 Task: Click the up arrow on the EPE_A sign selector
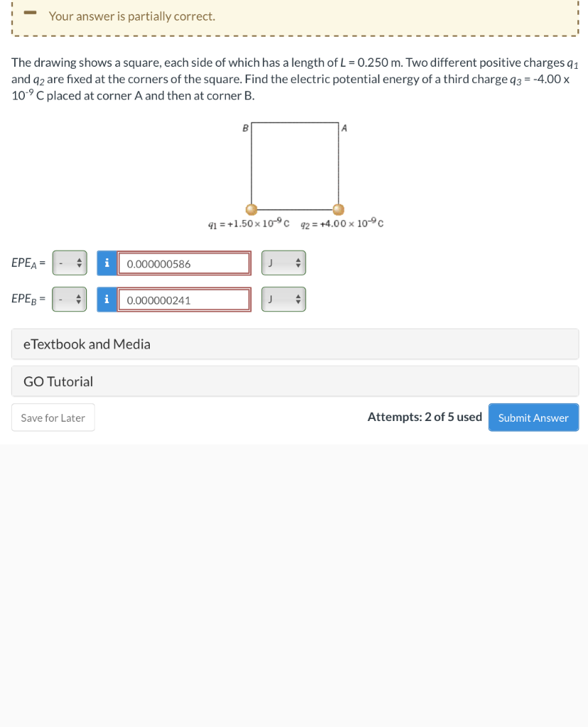[x=80, y=260]
